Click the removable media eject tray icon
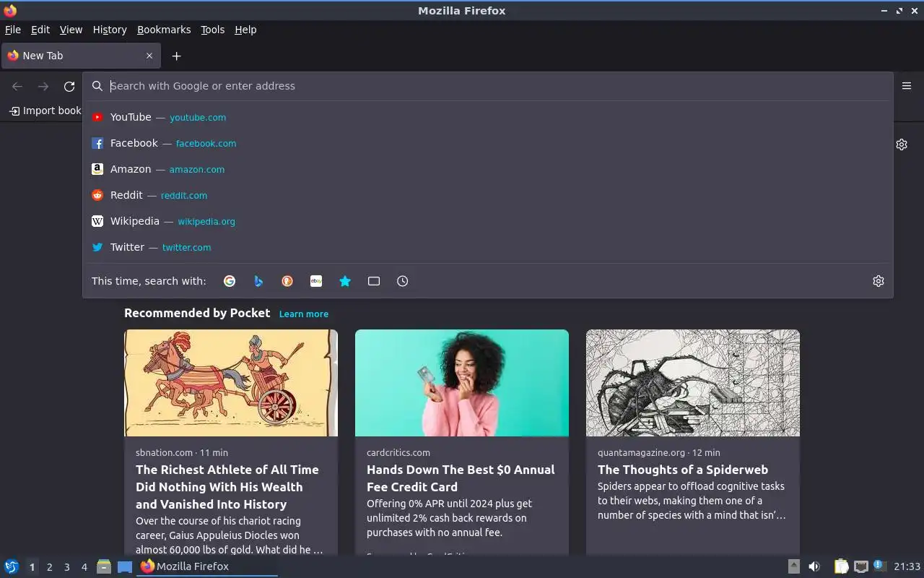The image size is (924, 578). click(793, 566)
